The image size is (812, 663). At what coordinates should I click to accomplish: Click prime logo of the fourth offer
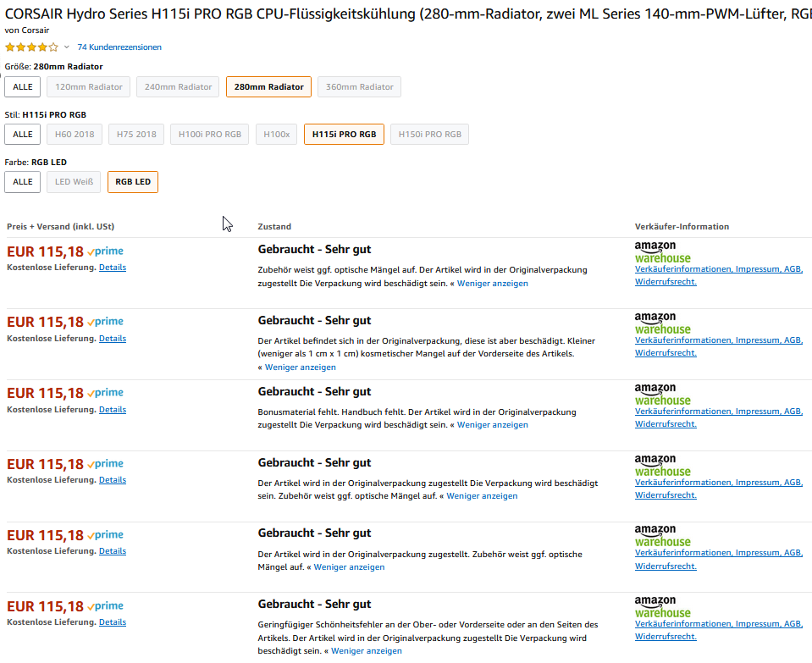[105, 463]
